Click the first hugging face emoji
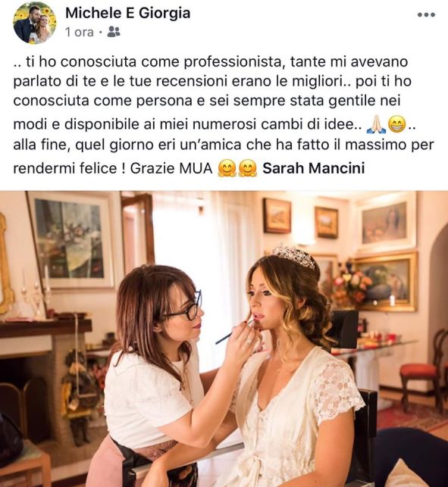 (227, 168)
